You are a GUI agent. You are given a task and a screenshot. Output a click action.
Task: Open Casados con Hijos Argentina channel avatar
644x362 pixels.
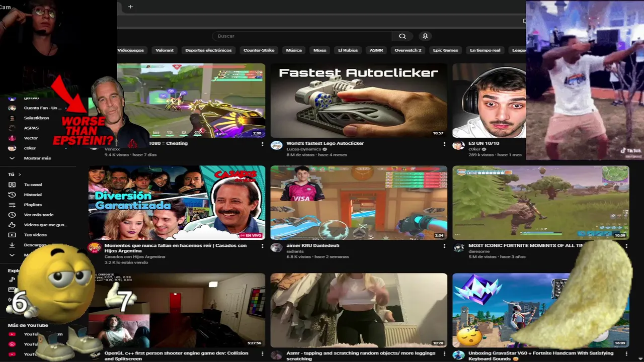94,248
